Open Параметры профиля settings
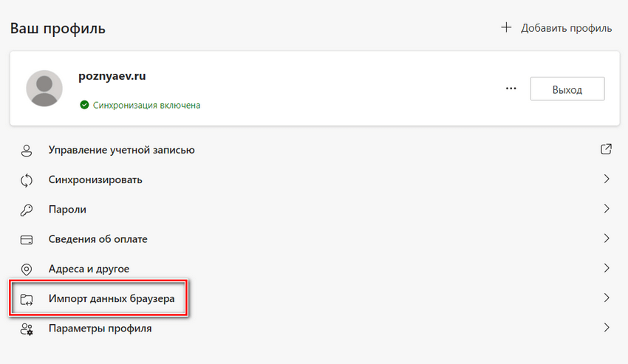 coord(100,329)
